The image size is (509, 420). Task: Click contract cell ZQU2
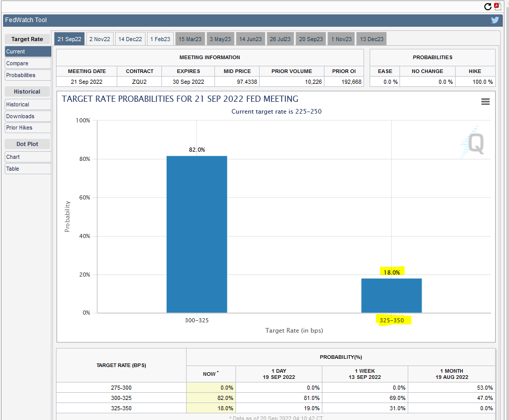139,82
